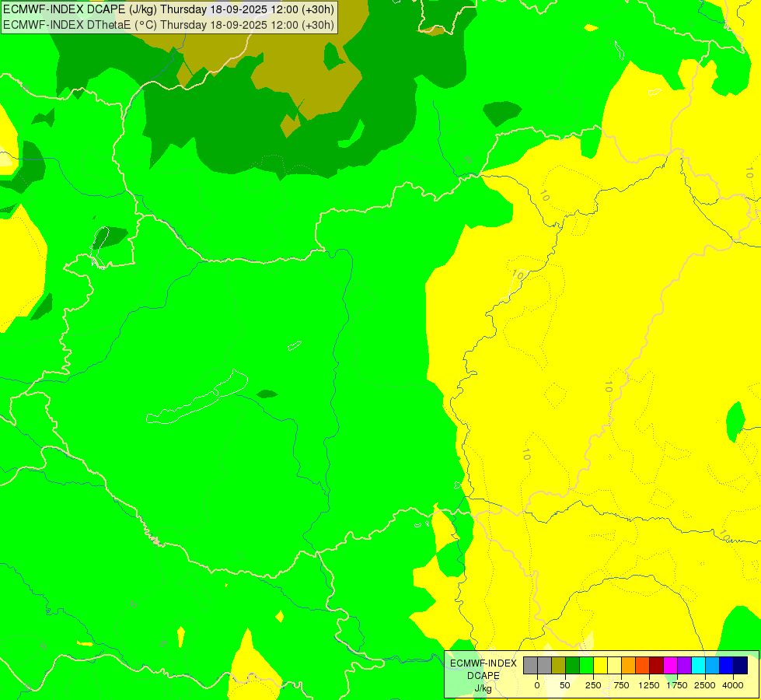Click the ECMWF-INDEX DCAPE title line
Viewport: 761px width, 700px height.
169,9
